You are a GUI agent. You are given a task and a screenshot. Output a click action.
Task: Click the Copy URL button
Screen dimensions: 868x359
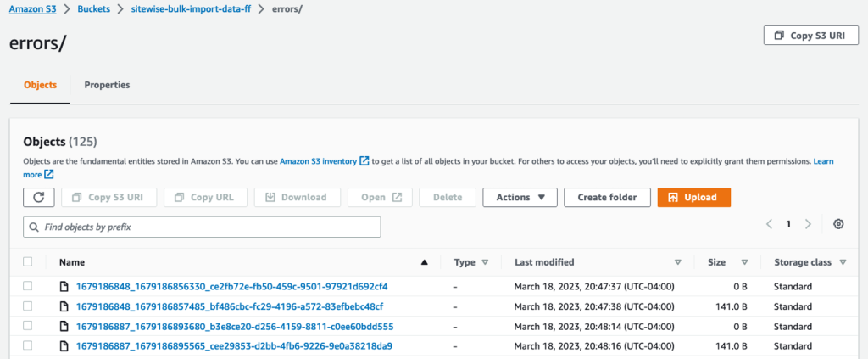click(205, 197)
